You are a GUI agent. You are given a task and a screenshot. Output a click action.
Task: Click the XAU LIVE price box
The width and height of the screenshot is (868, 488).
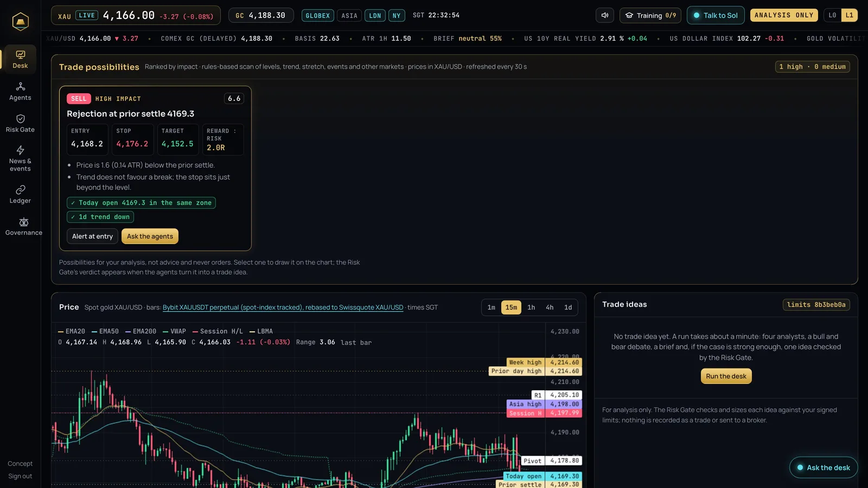(136, 16)
